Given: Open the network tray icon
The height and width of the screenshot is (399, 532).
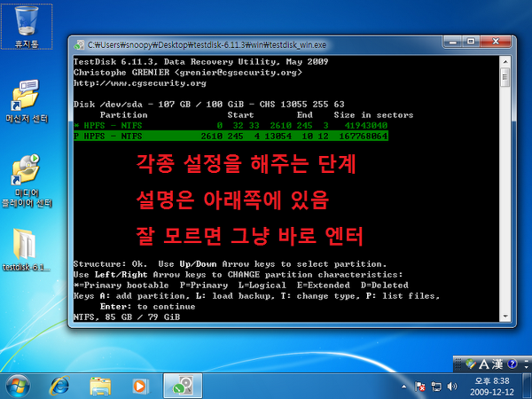Looking at the screenshot, I should 436,387.
